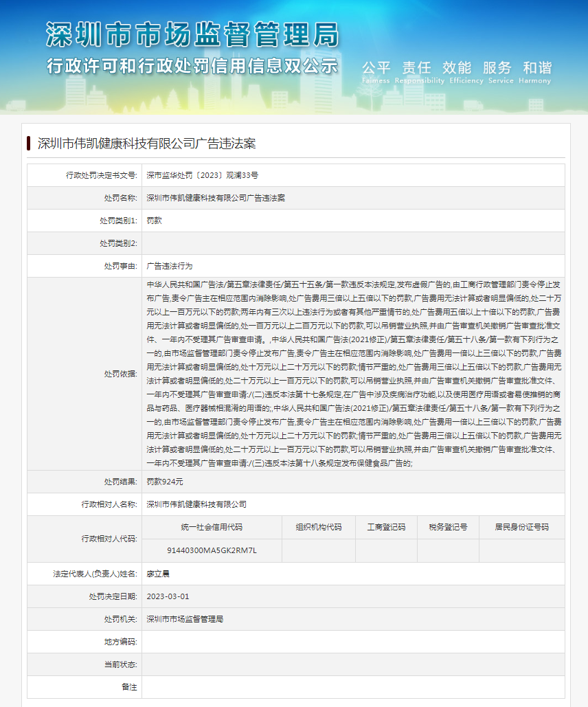Select the legal representative name 廖立晨
Viewport: 588px width, 707px height.
pyautogui.click(x=158, y=574)
